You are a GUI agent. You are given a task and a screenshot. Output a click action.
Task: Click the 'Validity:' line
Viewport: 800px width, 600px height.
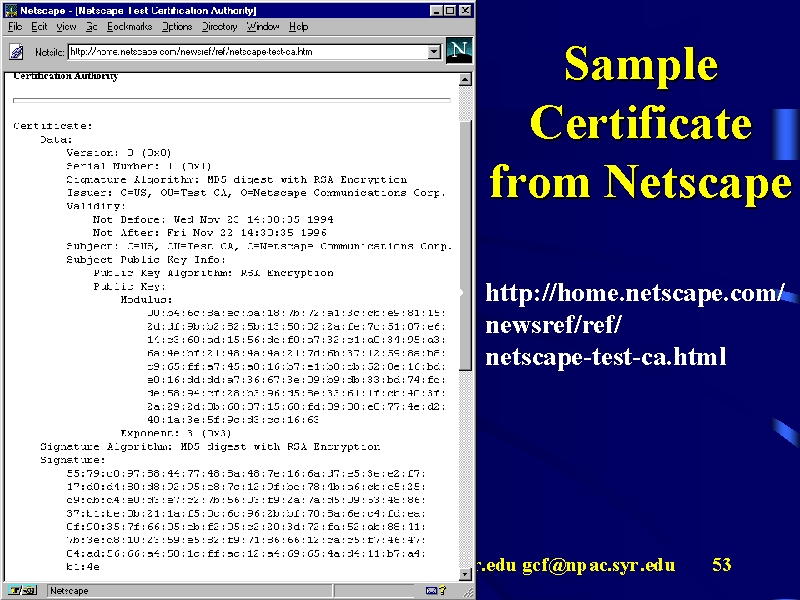click(96, 206)
